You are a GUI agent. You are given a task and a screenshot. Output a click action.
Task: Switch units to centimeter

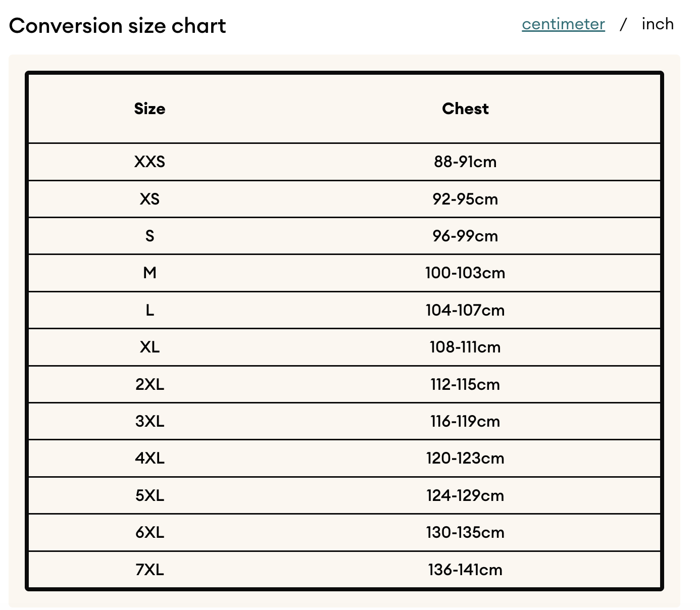point(563,24)
